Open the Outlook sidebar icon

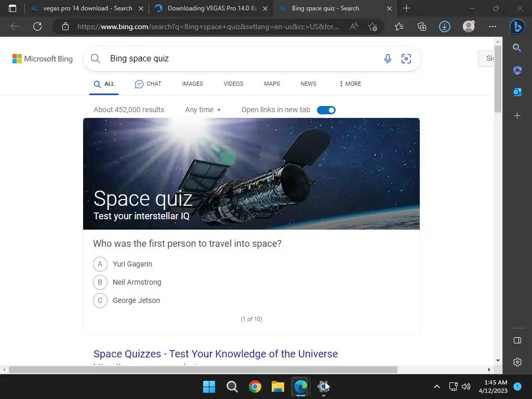(517, 92)
